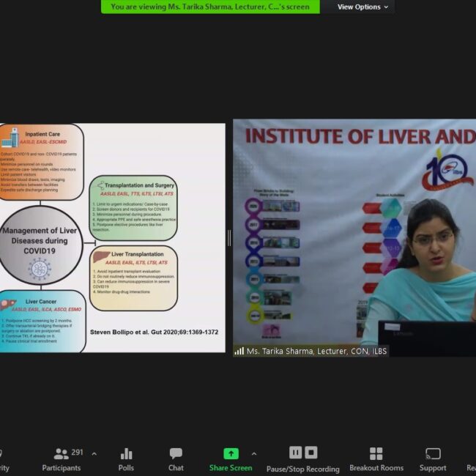Click the Reactions button at toolbar right edge

(471, 459)
